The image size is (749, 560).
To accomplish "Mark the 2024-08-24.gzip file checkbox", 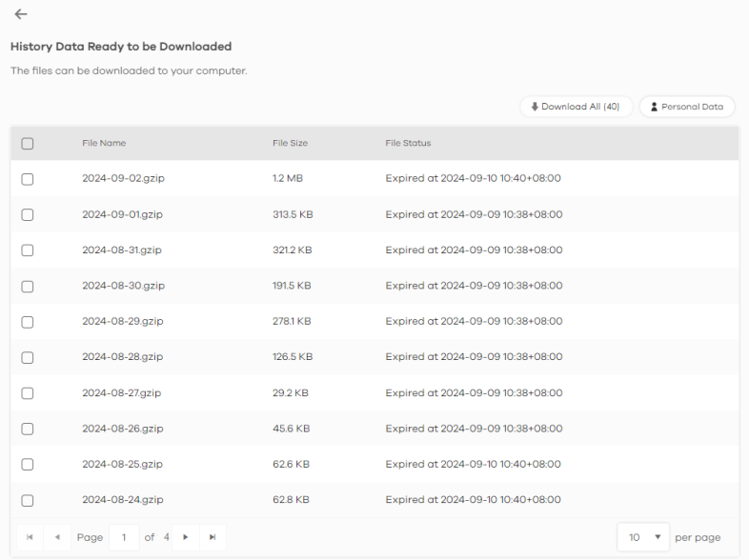I will coord(28,500).
